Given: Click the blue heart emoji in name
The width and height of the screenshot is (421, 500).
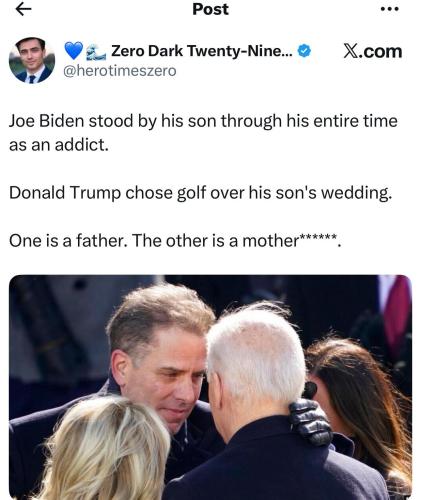Looking at the screenshot, I should [74, 51].
